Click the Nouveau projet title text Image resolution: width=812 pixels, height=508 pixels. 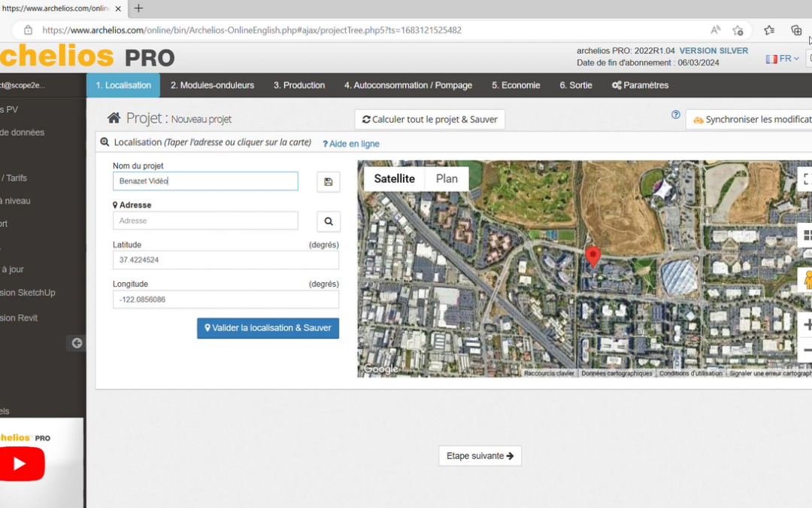pyautogui.click(x=201, y=119)
